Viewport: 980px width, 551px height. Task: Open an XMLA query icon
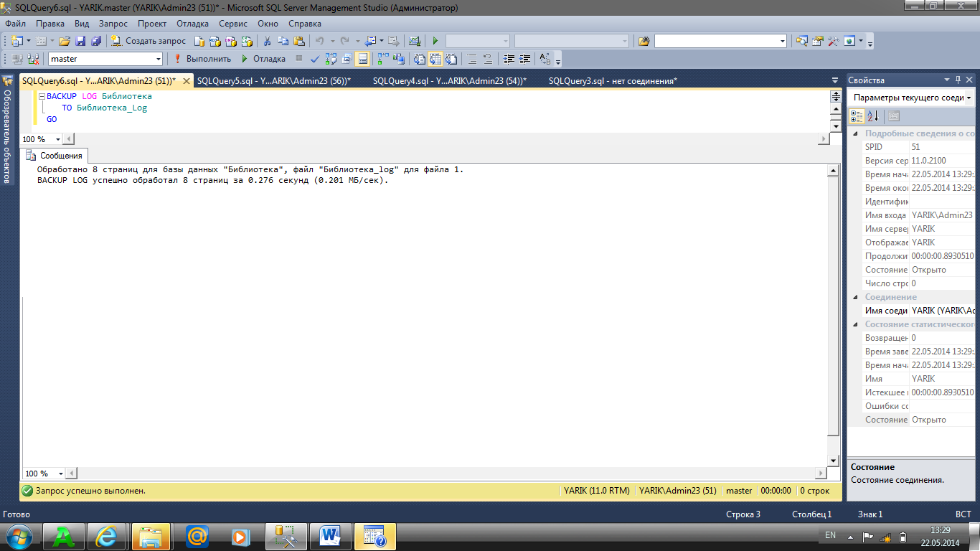click(x=247, y=41)
